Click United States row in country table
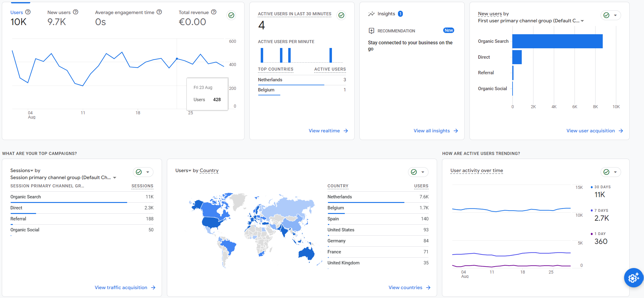The image size is (644, 298). click(378, 230)
